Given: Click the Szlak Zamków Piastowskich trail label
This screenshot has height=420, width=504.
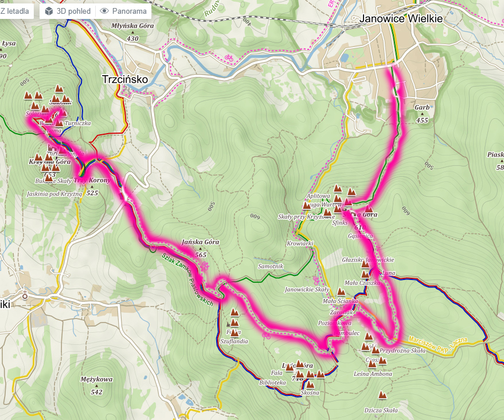Looking at the screenshot, I should [x=187, y=279].
